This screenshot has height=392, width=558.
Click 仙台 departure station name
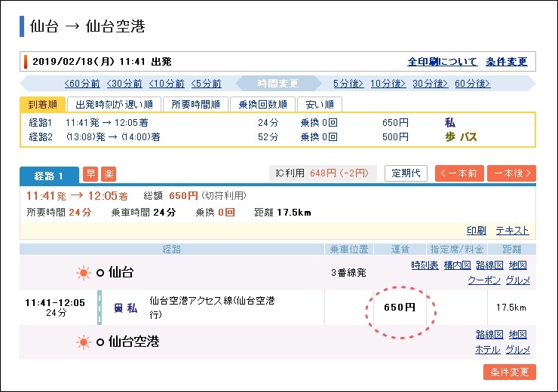tap(121, 273)
